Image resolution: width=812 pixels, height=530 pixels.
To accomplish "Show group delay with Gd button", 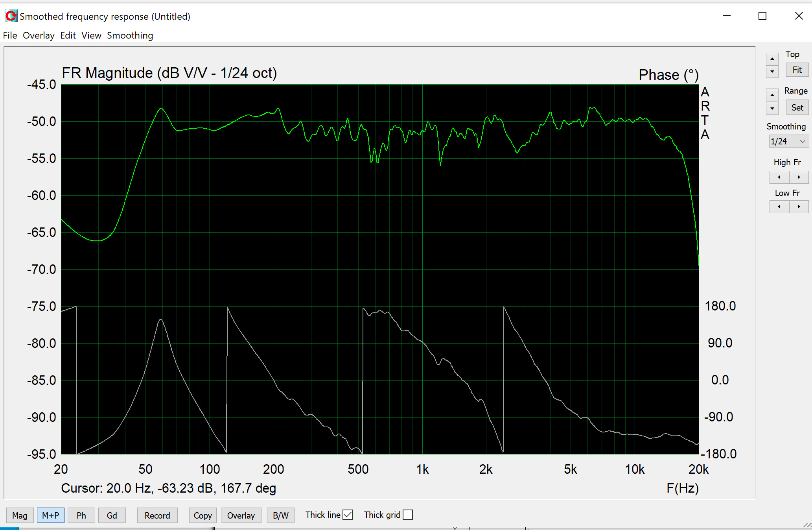I will coord(112,515).
